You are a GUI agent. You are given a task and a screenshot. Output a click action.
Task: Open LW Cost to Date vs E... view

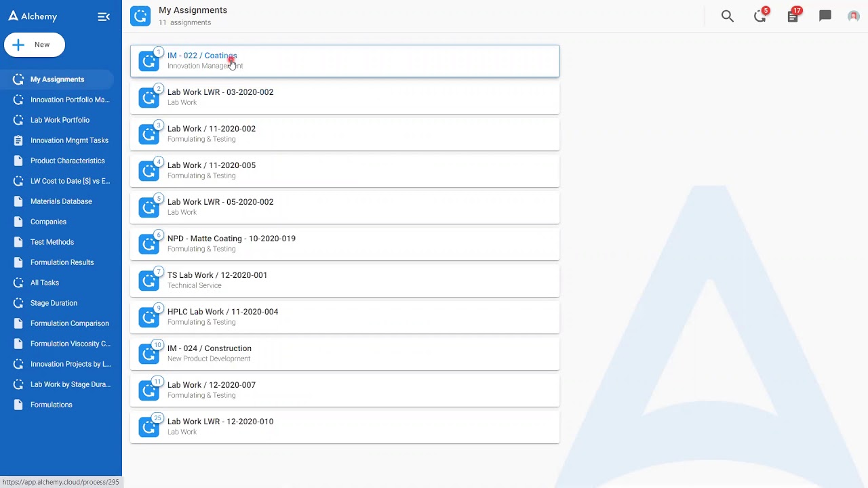point(61,181)
